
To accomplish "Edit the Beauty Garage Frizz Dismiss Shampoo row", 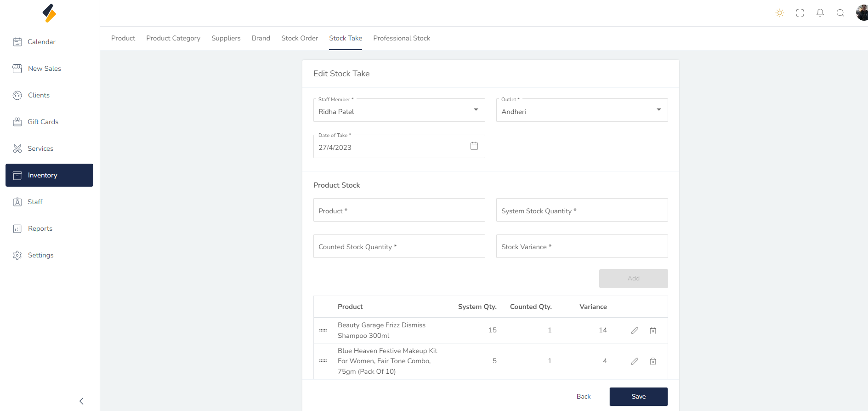I will [634, 331].
